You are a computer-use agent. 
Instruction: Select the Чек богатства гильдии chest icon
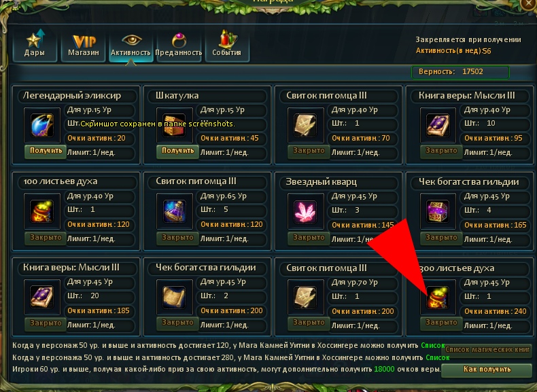point(438,211)
